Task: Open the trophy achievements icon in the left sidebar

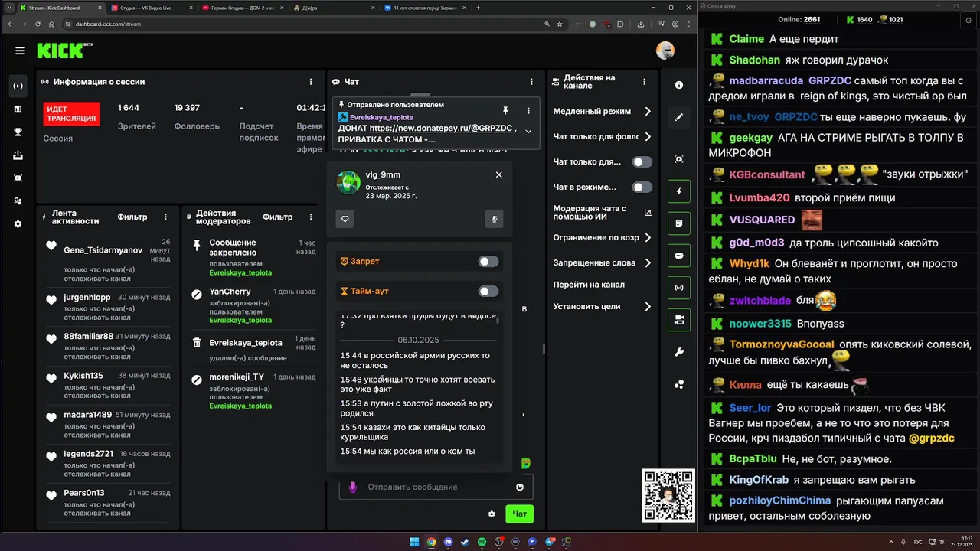Action: [x=18, y=132]
